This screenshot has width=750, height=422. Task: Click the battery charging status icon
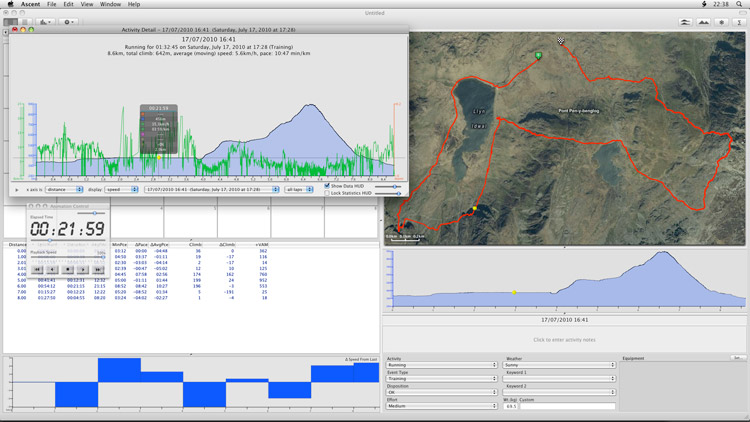pyautogui.click(x=704, y=4)
